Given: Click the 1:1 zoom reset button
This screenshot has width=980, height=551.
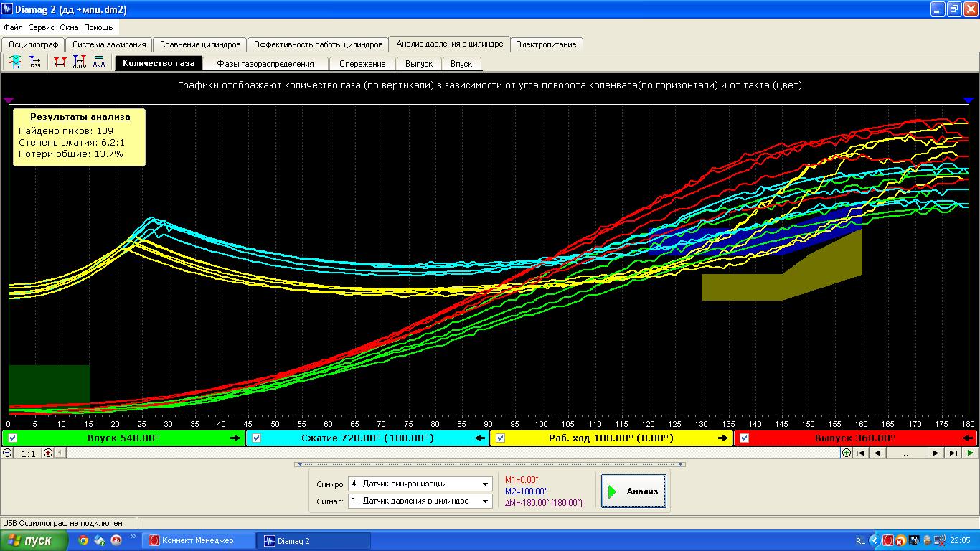Looking at the screenshot, I should (28, 453).
